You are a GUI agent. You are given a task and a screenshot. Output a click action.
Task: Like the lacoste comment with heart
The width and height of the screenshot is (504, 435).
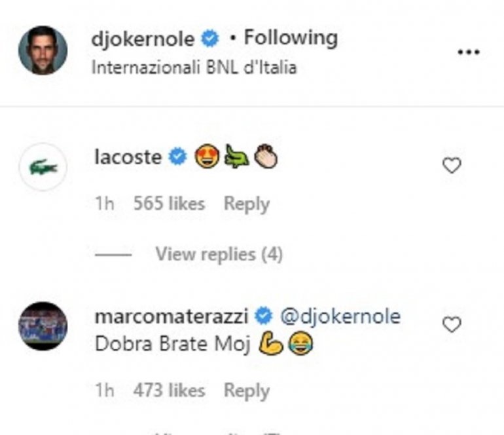[x=452, y=166]
